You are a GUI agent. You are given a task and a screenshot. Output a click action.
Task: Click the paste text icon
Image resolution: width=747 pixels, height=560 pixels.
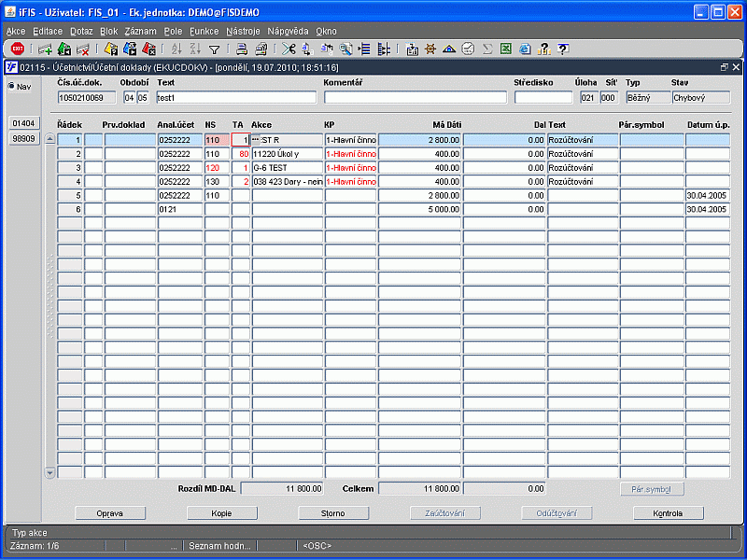point(327,49)
